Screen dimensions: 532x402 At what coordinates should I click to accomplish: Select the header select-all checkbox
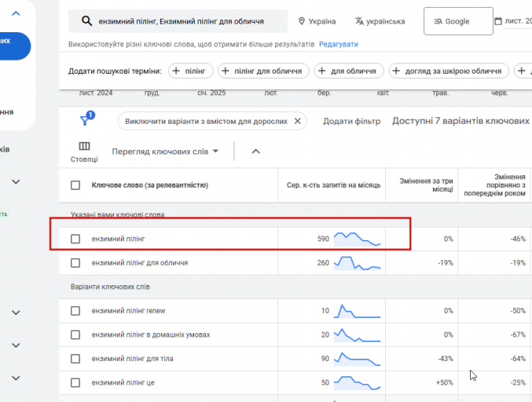[75, 185]
